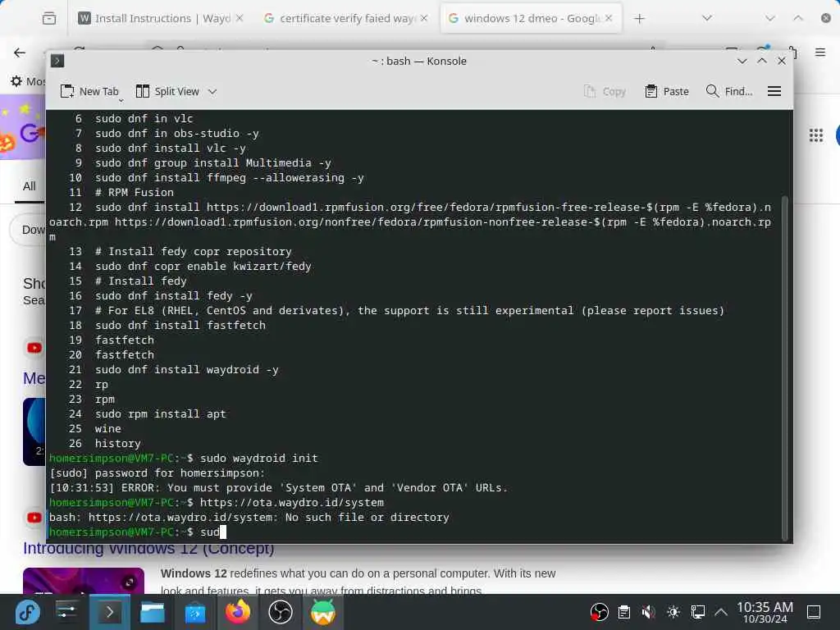
Task: Click the Konsole terminal icon in title bar
Action: [57, 61]
